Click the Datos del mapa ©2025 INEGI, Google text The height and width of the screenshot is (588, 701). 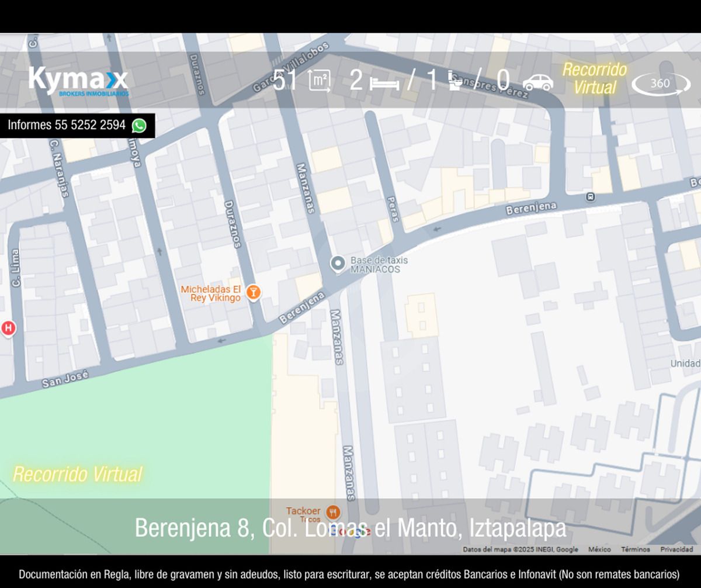click(520, 549)
